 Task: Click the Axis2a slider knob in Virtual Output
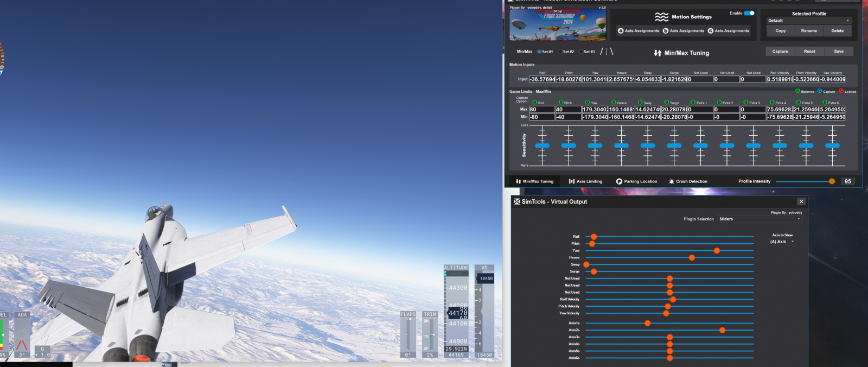722,330
